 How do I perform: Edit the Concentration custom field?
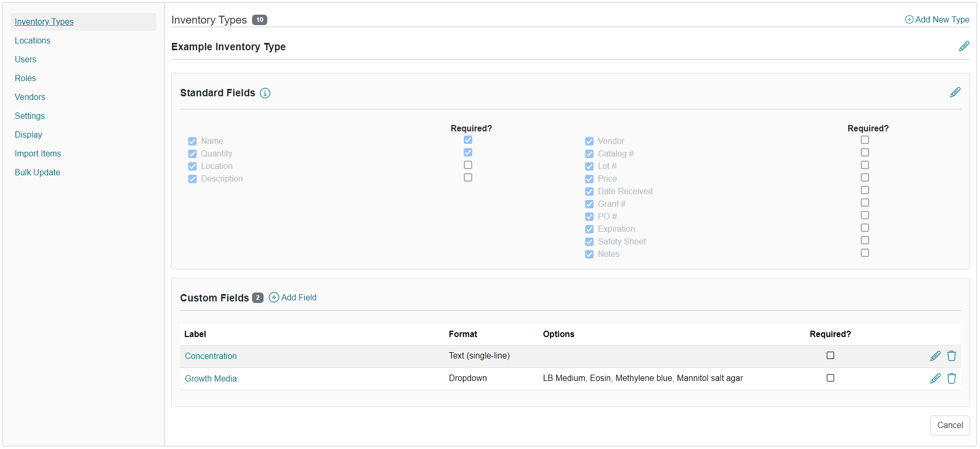pos(935,356)
